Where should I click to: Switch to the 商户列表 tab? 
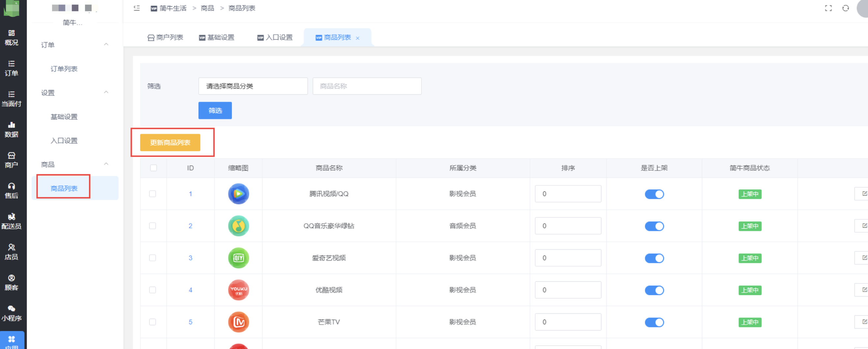(165, 37)
